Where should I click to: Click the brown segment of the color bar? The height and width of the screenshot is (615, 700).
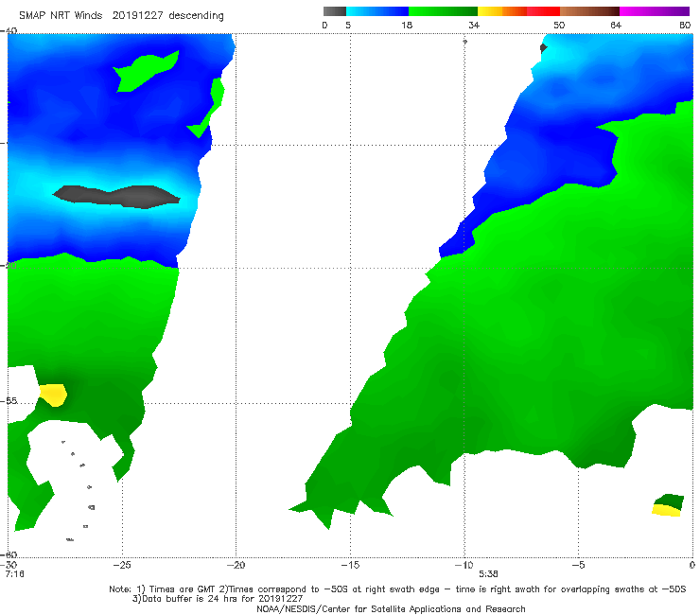(x=589, y=11)
